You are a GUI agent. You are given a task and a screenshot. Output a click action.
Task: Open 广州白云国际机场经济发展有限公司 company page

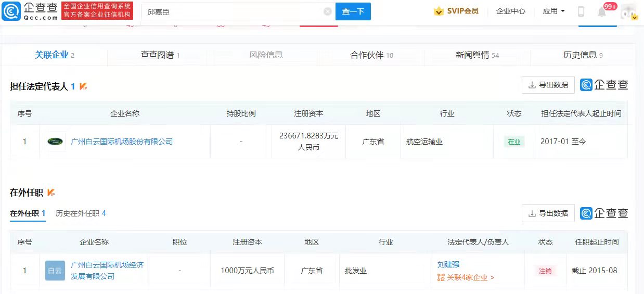tap(107, 271)
